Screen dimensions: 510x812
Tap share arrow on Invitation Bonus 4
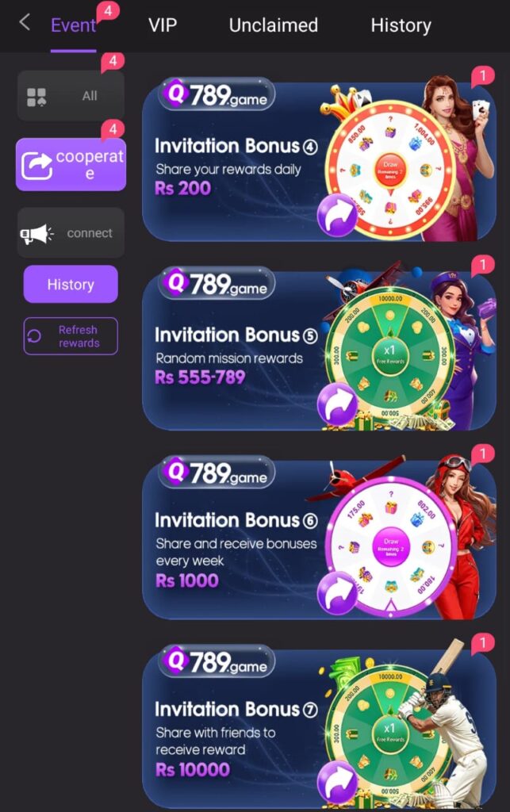tap(337, 216)
